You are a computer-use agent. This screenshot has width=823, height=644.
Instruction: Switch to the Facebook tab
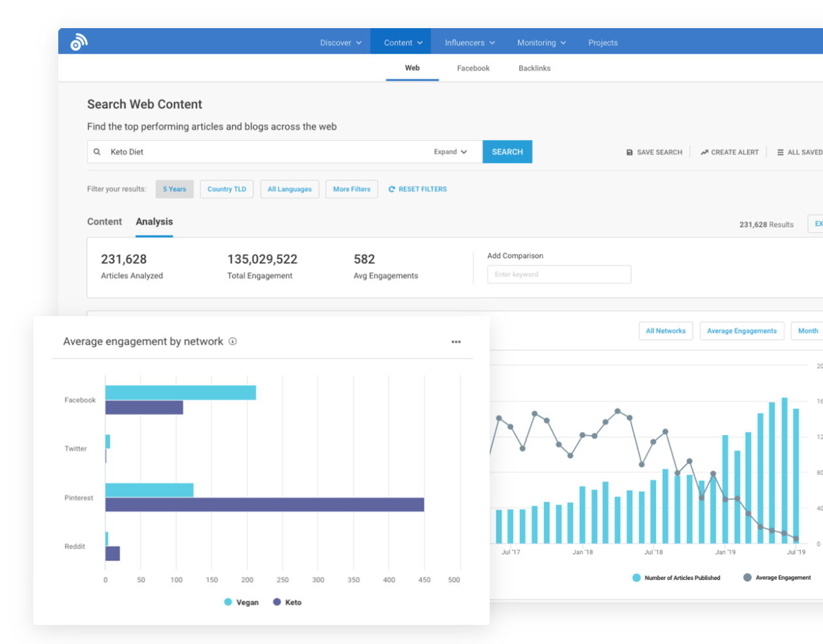473,67
